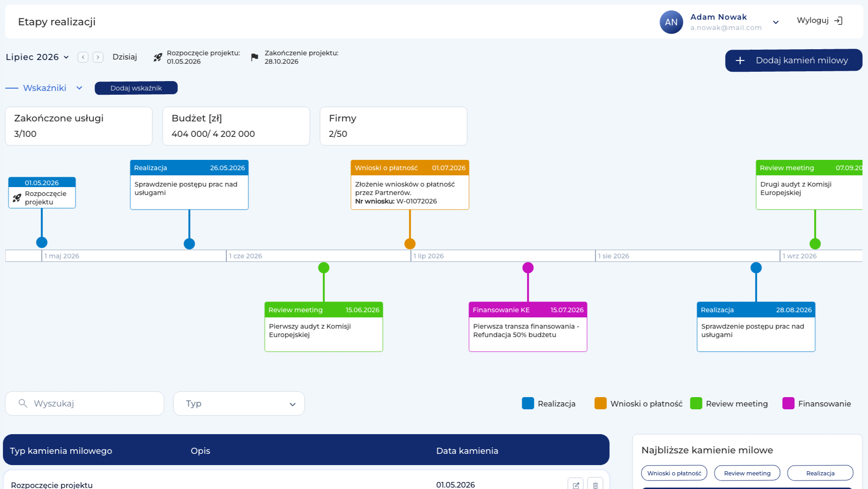The height and width of the screenshot is (489, 868).
Task: Select the Realizacja 26.05.2026 milestone card
Action: [189, 185]
